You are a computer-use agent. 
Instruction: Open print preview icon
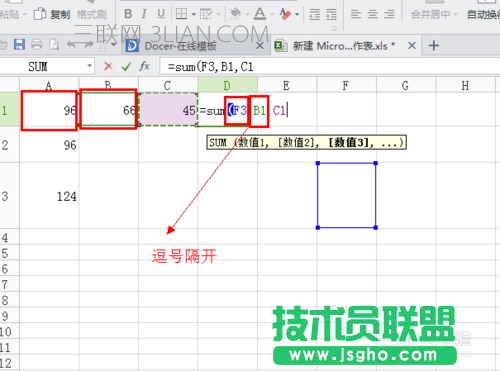click(x=54, y=44)
